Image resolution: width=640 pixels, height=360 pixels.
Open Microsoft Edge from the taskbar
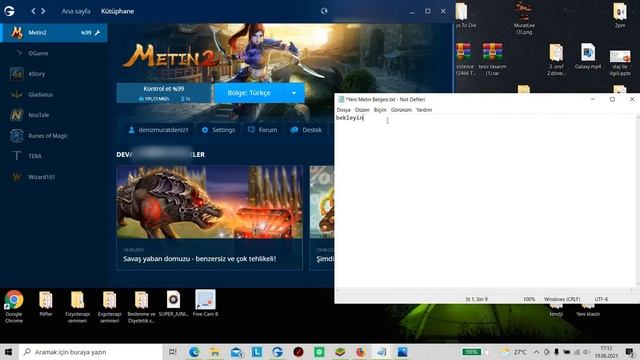(194, 352)
